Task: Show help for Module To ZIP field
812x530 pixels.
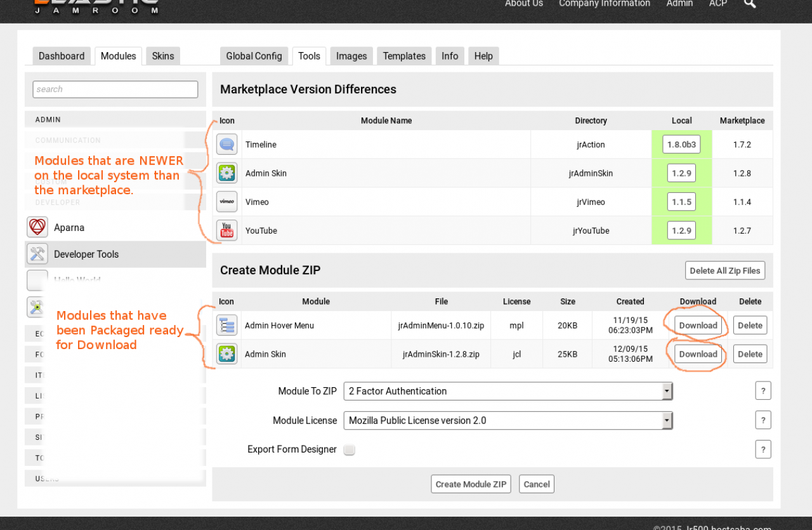Action: (x=763, y=391)
